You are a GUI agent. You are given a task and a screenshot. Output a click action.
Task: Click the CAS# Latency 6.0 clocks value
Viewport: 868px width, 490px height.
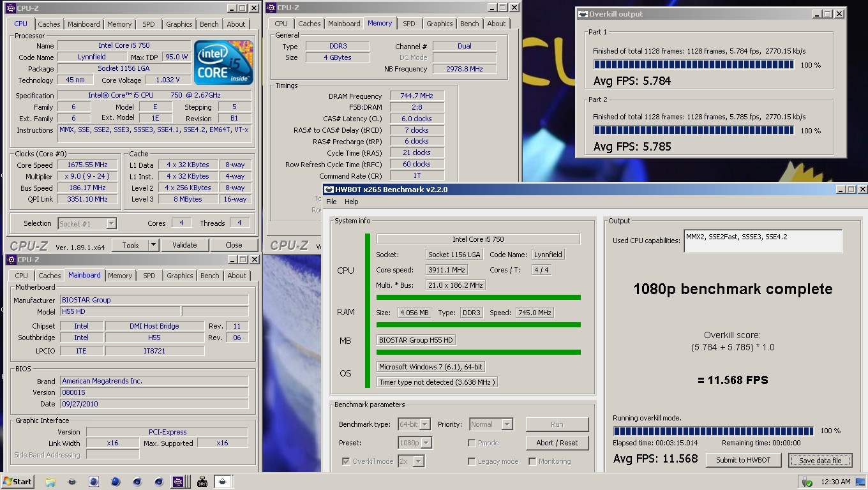pos(417,119)
